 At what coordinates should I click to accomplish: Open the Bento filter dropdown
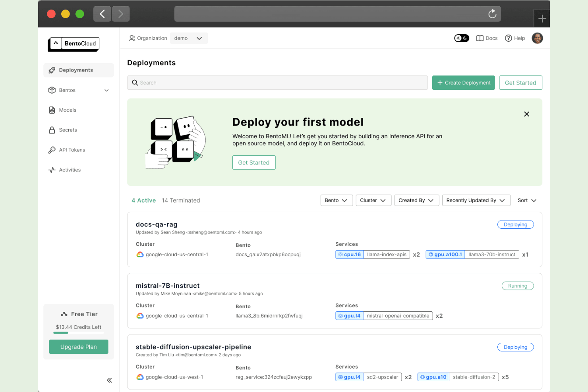(336, 200)
